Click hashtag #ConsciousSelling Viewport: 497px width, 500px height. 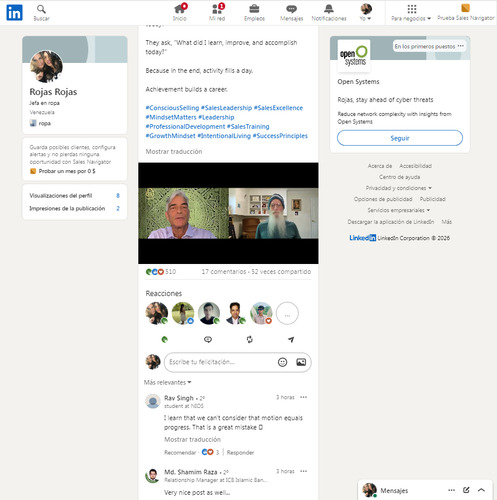[x=172, y=108]
